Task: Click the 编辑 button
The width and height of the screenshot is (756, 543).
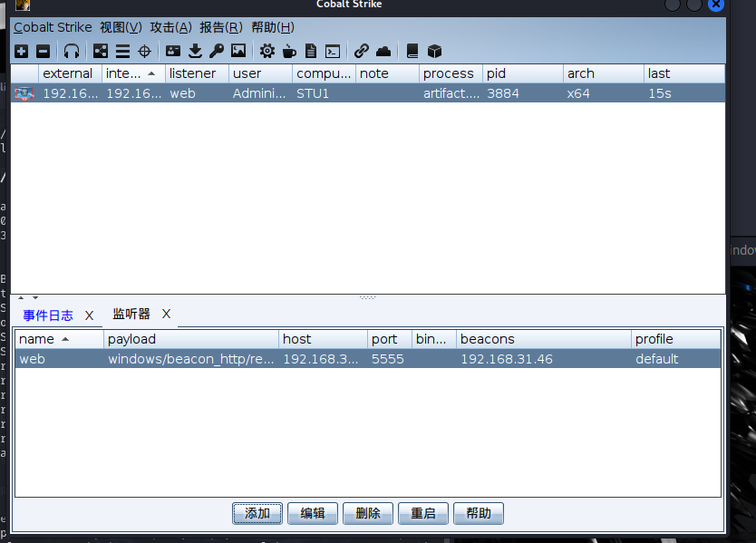Action: [313, 513]
